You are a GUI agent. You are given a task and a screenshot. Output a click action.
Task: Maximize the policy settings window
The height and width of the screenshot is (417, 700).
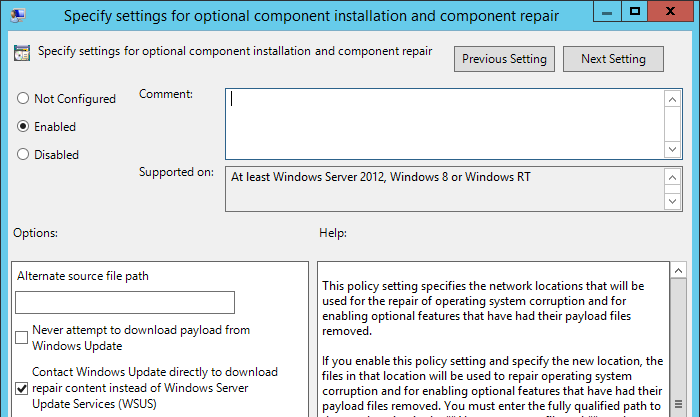click(x=634, y=12)
